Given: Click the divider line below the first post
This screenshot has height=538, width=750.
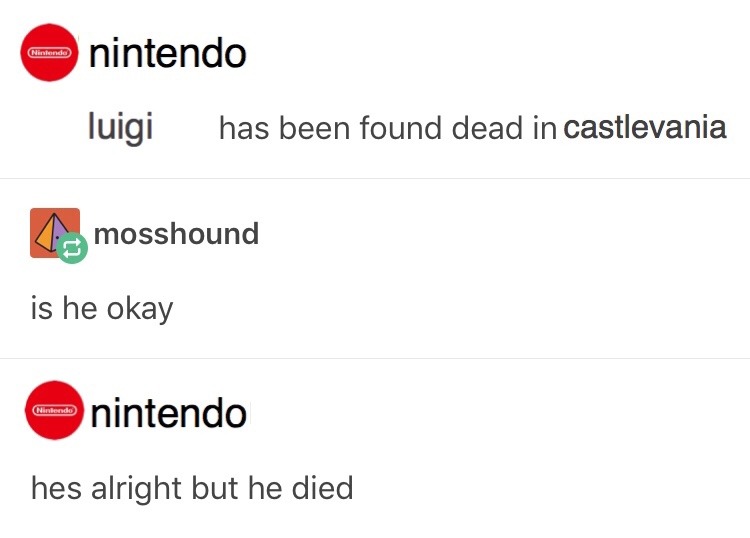Looking at the screenshot, I should click(x=375, y=178).
